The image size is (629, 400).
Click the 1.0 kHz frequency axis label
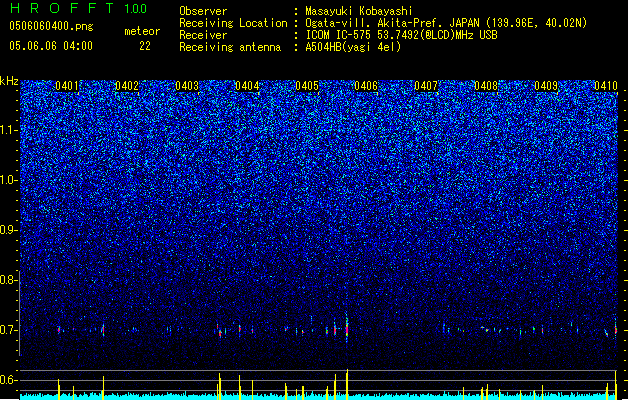point(8,180)
